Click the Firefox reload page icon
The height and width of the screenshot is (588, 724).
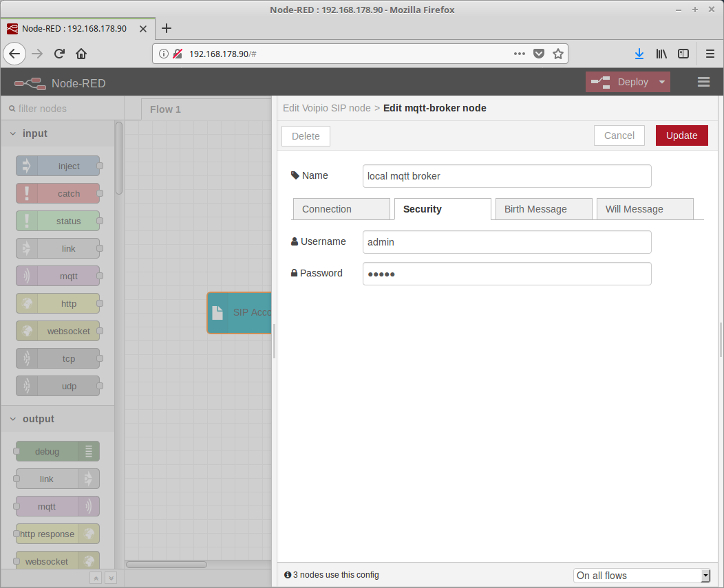tap(59, 54)
